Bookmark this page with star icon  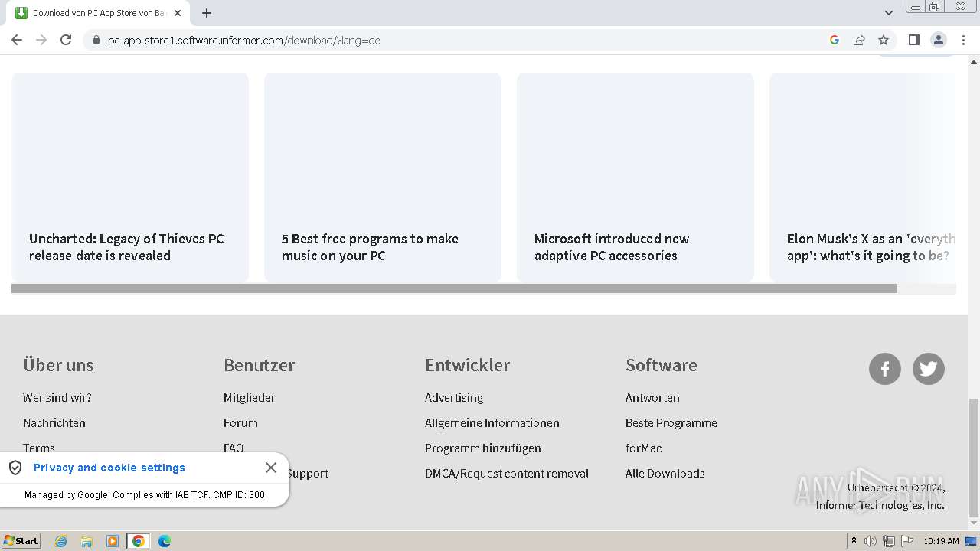(884, 40)
